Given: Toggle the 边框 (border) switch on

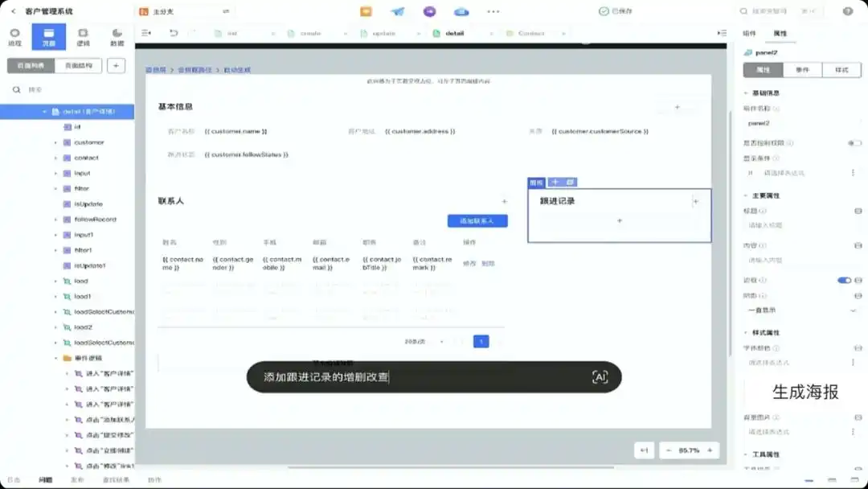Looking at the screenshot, I should [842, 279].
